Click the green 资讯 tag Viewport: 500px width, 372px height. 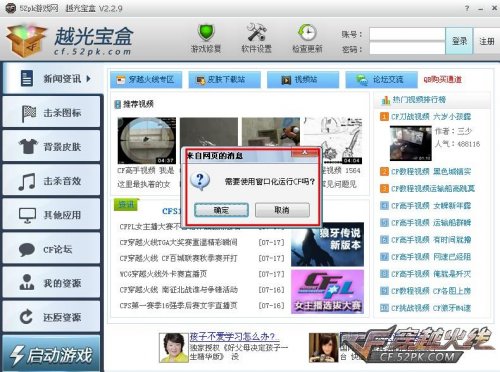click(126, 204)
